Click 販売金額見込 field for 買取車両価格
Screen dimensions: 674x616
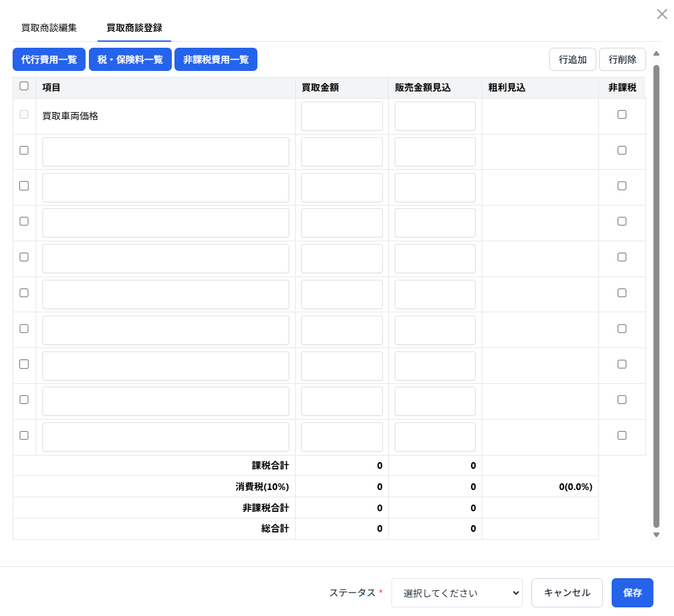click(435, 116)
